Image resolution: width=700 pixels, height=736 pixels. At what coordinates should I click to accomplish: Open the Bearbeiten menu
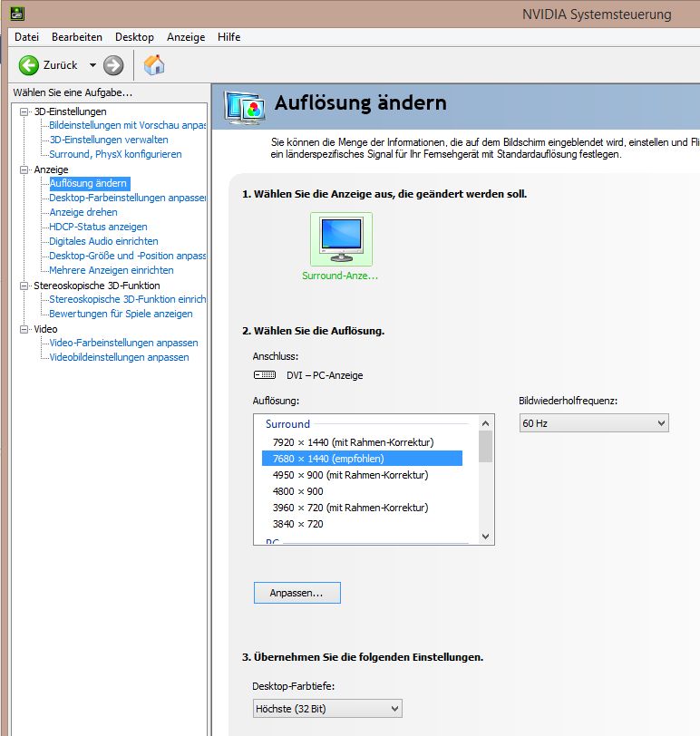coord(77,37)
